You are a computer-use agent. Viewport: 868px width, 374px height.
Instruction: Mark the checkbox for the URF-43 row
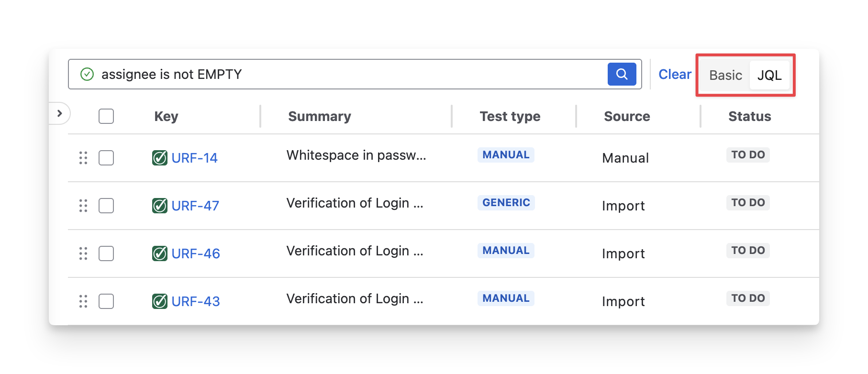(x=106, y=301)
